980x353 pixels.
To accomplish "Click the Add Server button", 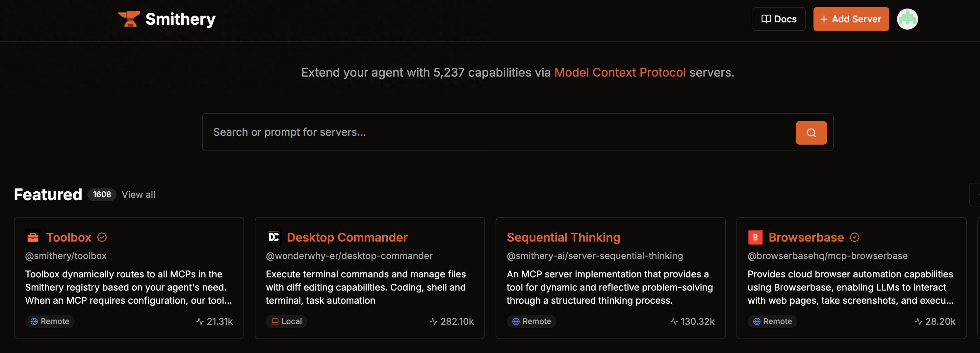I will (x=851, y=19).
